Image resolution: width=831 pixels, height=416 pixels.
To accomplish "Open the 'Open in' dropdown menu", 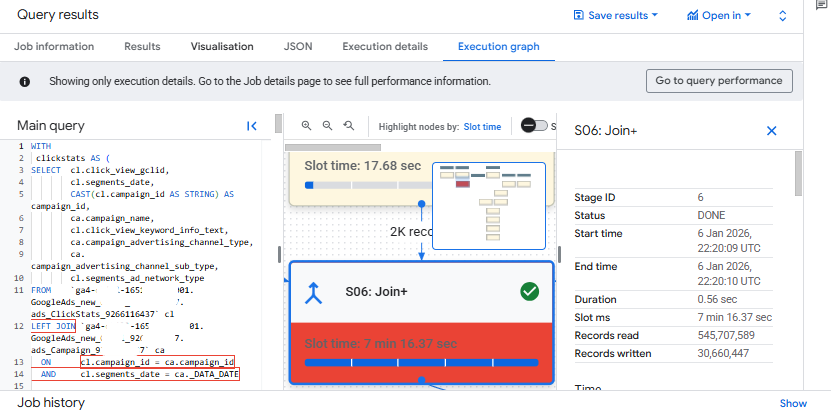I will click(719, 15).
